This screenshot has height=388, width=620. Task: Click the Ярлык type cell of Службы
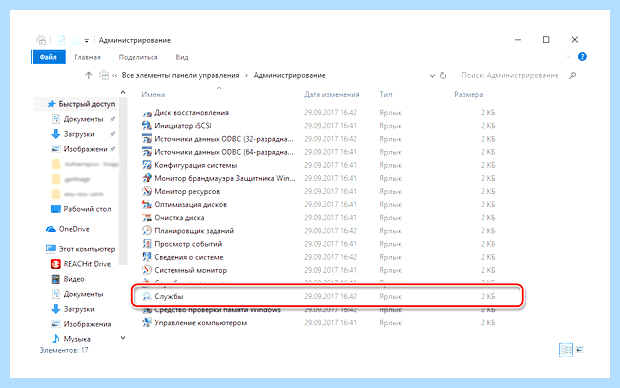[x=390, y=296]
